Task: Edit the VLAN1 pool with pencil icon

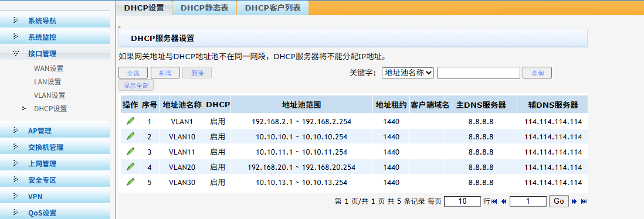Action: (131, 121)
